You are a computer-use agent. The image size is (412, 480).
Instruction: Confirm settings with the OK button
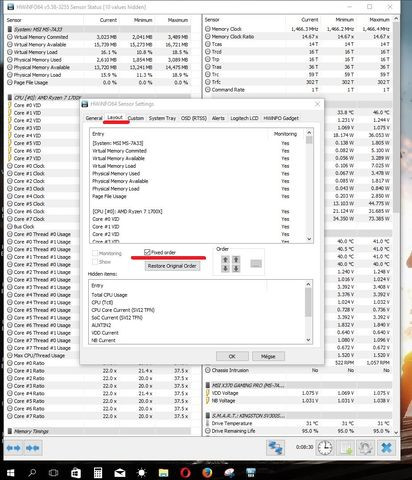click(x=232, y=356)
